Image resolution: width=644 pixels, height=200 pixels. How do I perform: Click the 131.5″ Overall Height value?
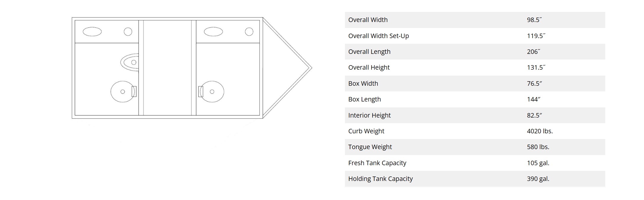click(x=536, y=67)
